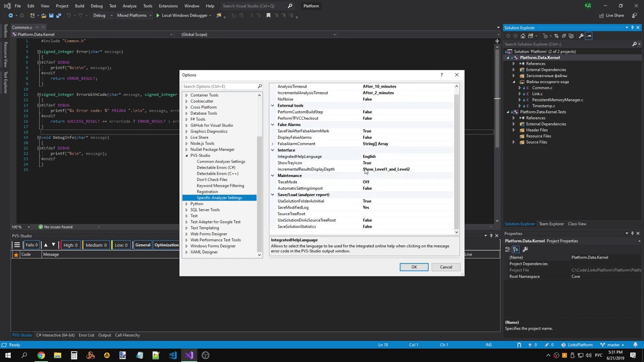Open the Extensions menu
This screenshot has width=644, height=362.
168,6
